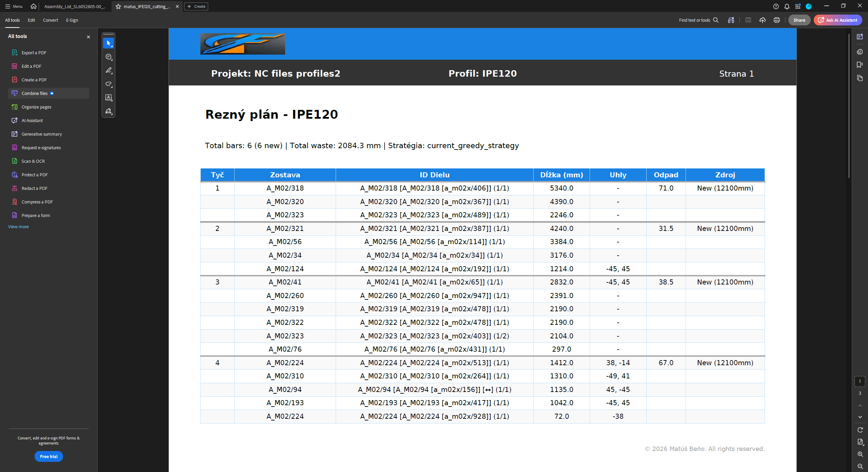Open the Edit menu tab
The image size is (868, 472).
tap(31, 20)
